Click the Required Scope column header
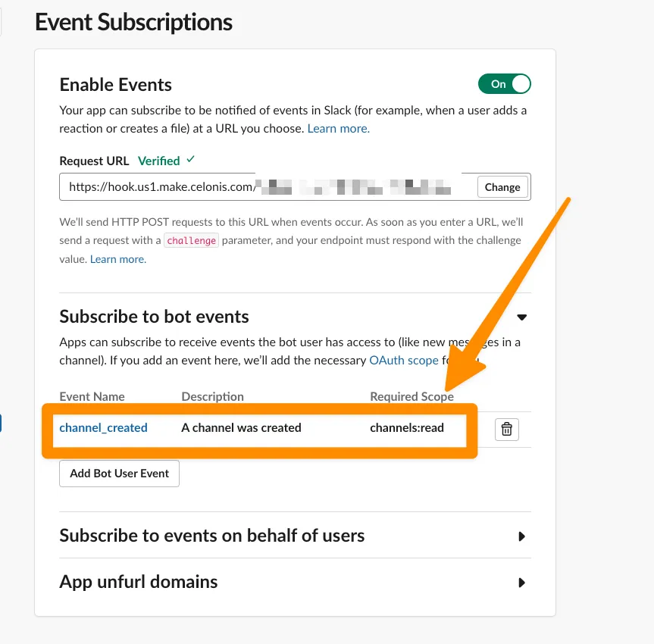654x644 pixels. [x=411, y=396]
